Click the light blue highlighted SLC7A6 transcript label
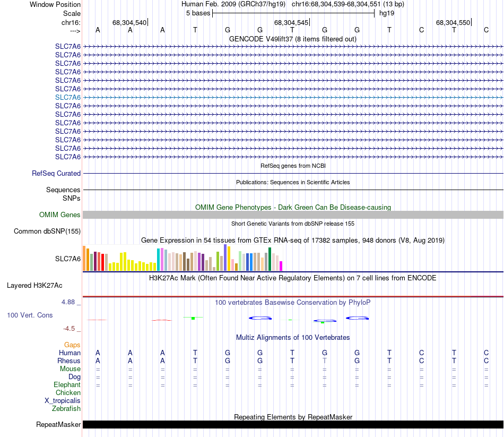This screenshot has width=504, height=437. [x=68, y=97]
